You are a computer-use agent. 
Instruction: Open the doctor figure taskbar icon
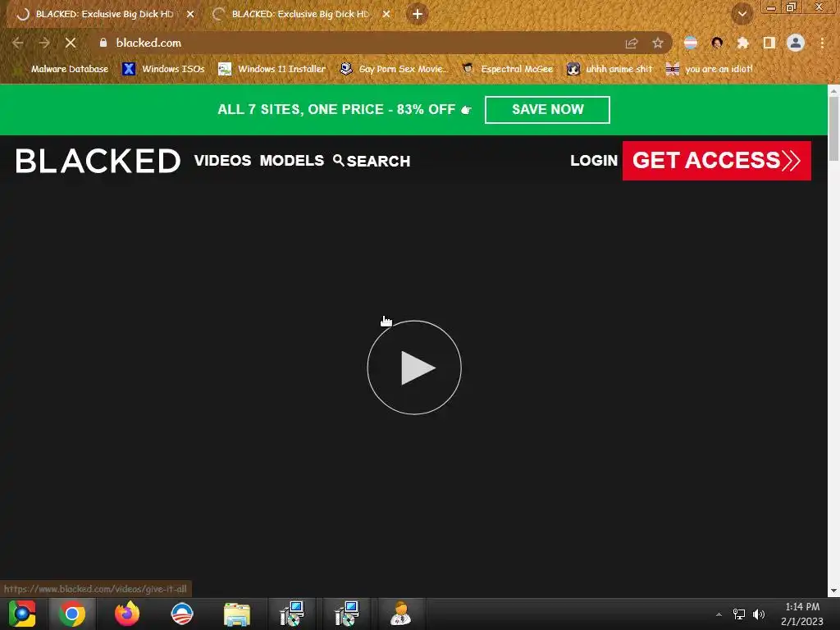400,614
